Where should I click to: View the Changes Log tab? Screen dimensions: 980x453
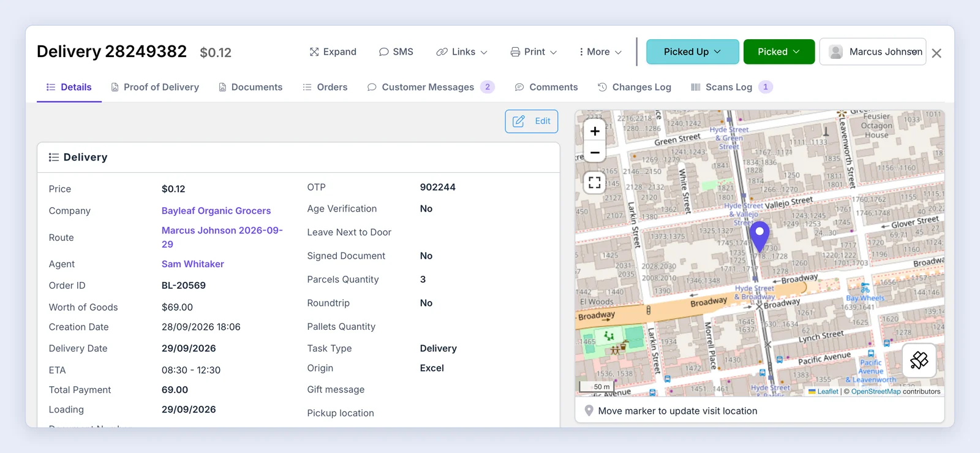tap(635, 87)
